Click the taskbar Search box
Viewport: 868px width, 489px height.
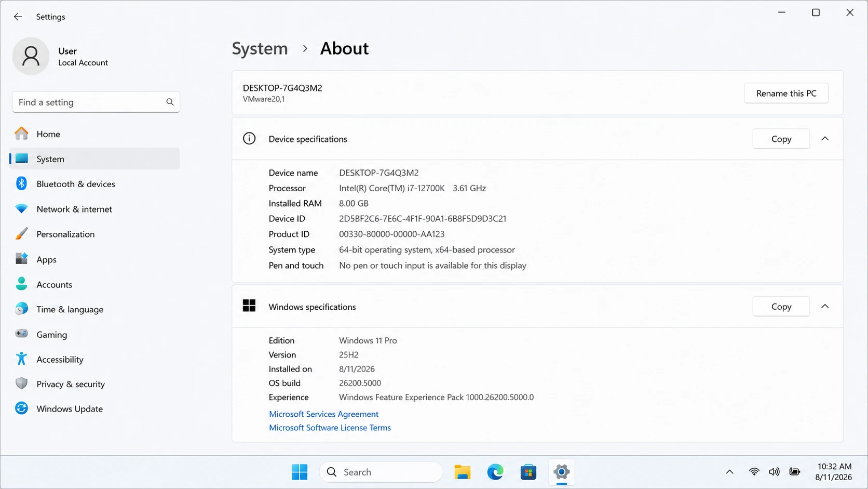[381, 472]
